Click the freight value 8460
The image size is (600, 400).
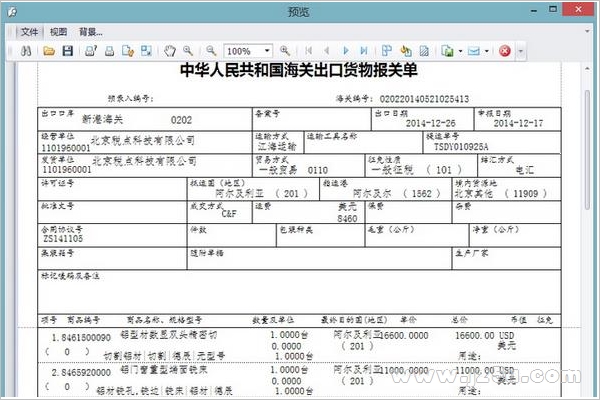347,219
